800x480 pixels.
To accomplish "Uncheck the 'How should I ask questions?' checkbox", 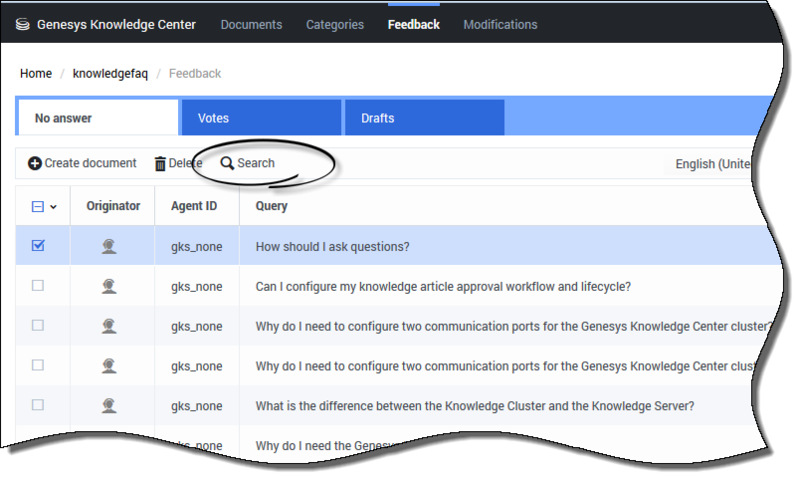I will click(38, 245).
